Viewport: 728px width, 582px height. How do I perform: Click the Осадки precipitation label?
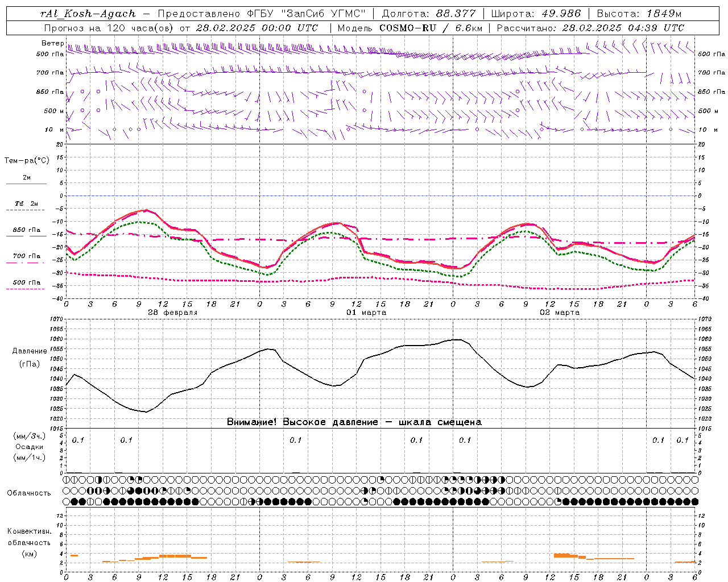[30, 447]
